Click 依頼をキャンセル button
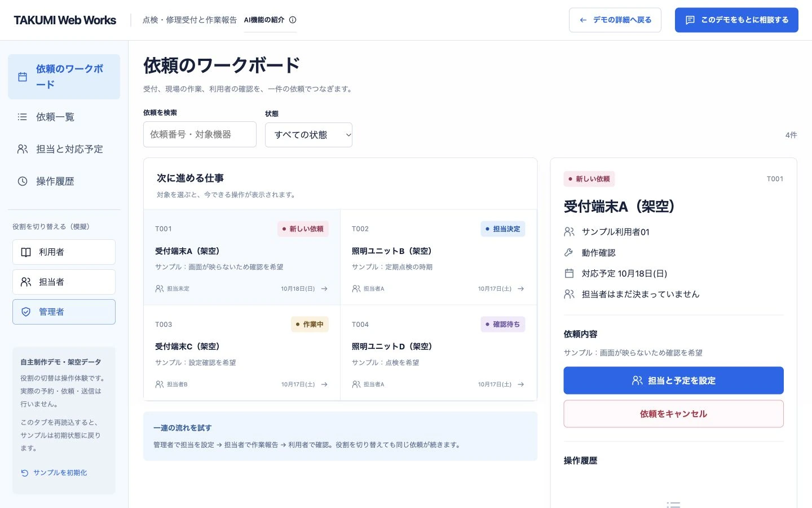812x508 pixels. tap(673, 414)
